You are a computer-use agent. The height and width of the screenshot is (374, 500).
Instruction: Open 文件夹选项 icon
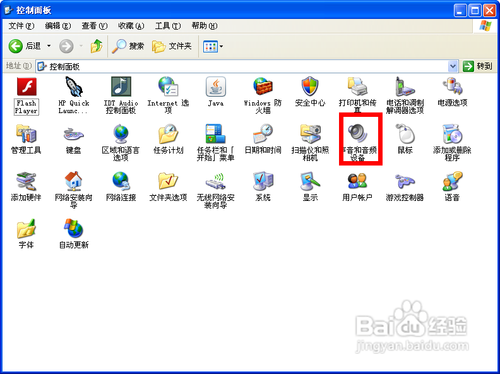tap(168, 181)
